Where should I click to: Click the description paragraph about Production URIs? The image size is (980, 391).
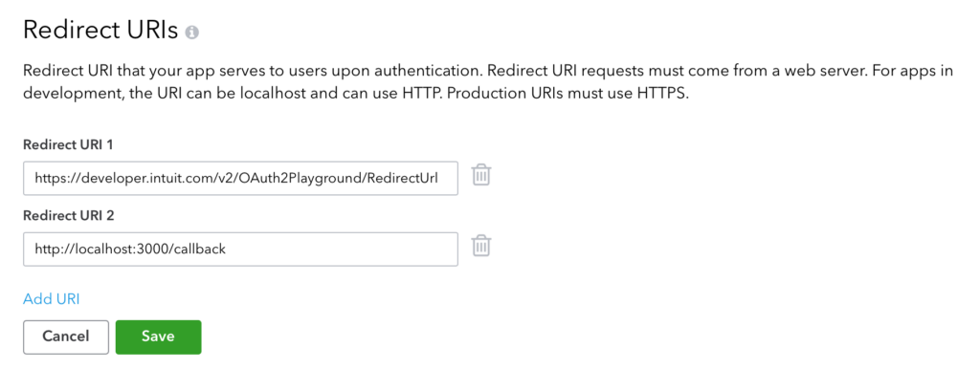tap(487, 83)
